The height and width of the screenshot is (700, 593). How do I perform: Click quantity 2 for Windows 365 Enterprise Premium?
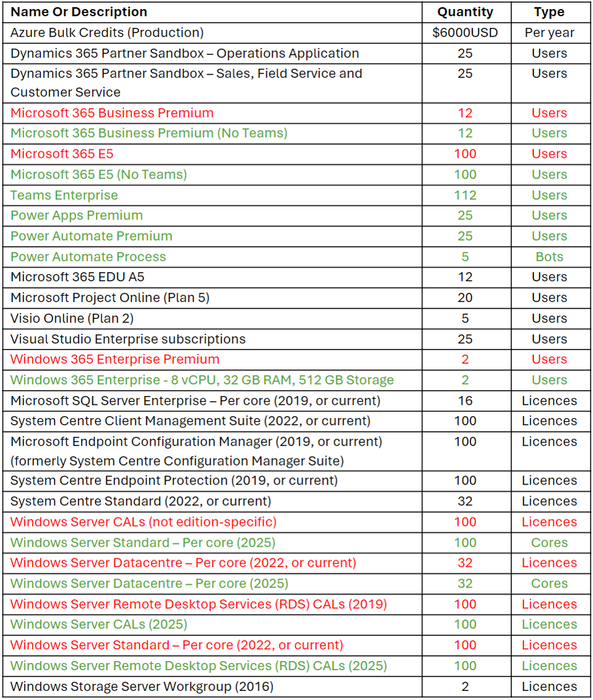point(465,359)
